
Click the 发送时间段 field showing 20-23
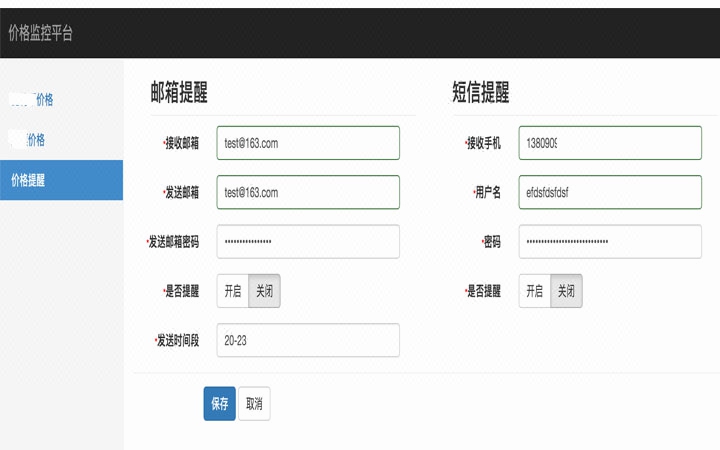click(308, 340)
